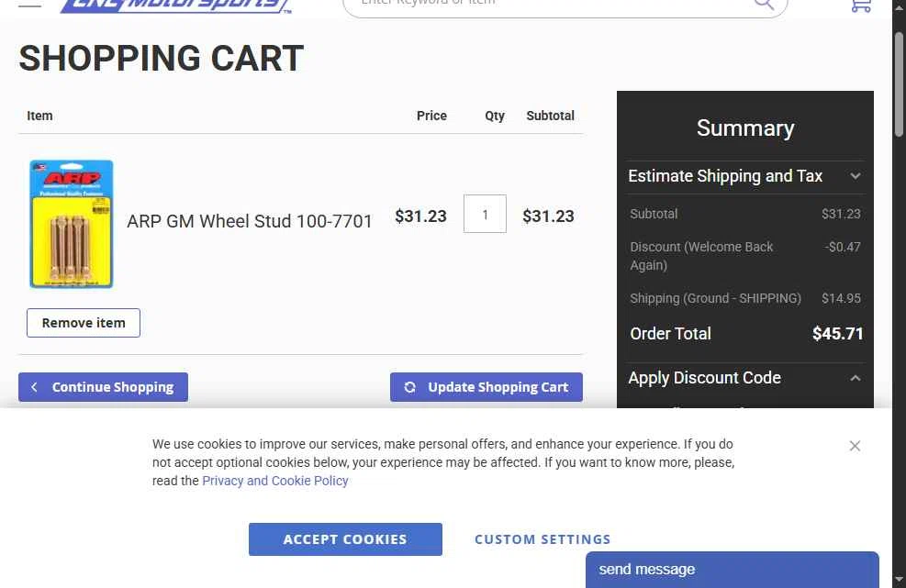Click Continue Shopping button
The width and height of the screenshot is (906, 588).
pos(103,387)
